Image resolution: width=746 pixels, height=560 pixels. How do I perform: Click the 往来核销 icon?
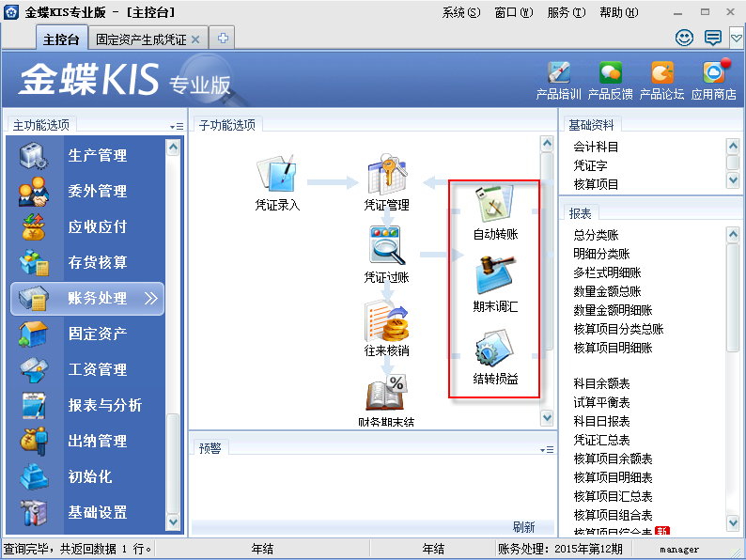coord(386,322)
